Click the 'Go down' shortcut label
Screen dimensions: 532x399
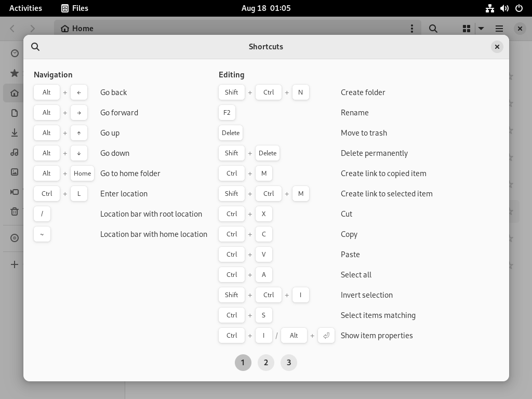click(115, 153)
